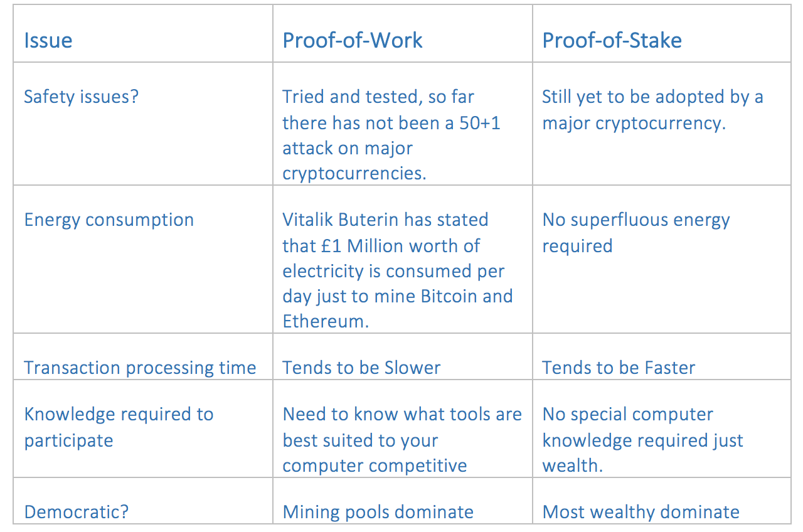Select the "Proof-of-Stake" column header
803x532 pixels.
coord(612,41)
